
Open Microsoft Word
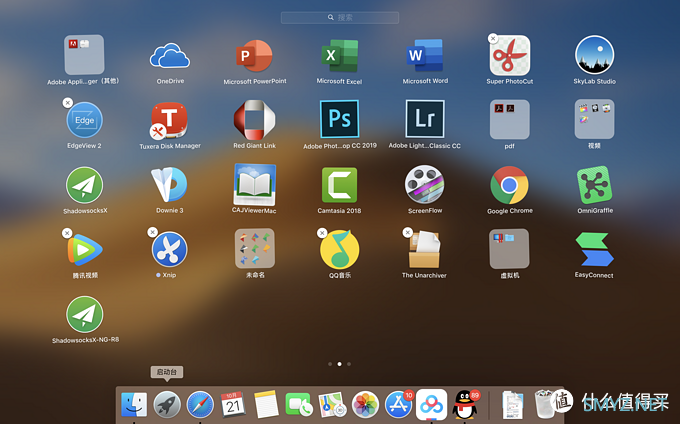425,55
